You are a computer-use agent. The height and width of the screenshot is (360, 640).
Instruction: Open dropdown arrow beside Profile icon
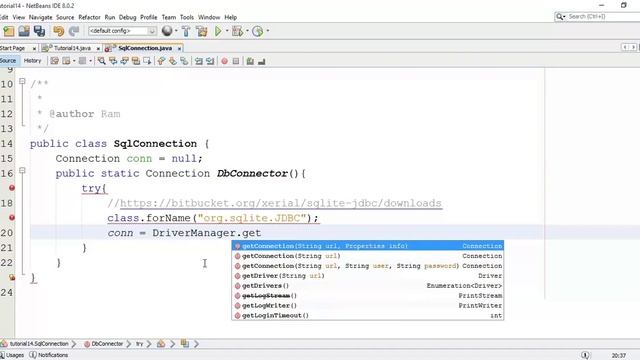click(x=268, y=31)
